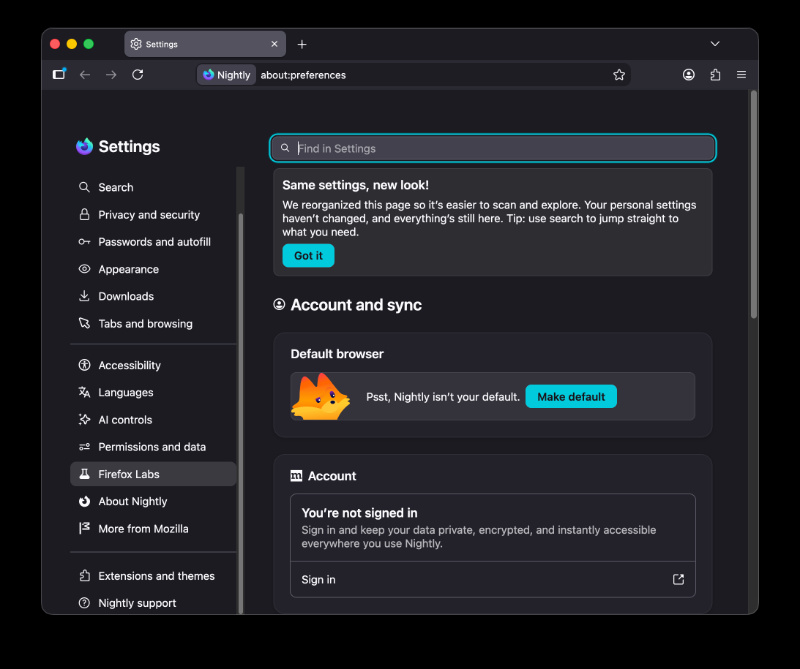Close the Settings tab
The image size is (800, 669).
coord(274,44)
